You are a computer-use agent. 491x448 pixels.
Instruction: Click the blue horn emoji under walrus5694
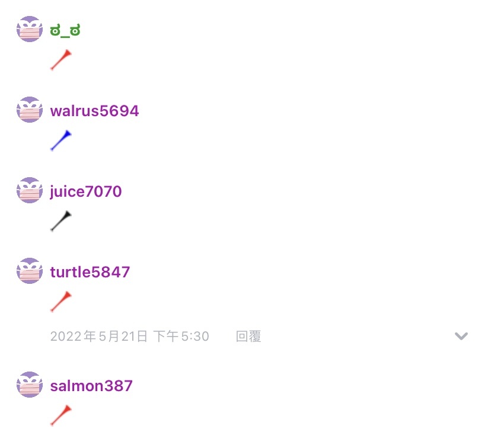[x=61, y=140]
